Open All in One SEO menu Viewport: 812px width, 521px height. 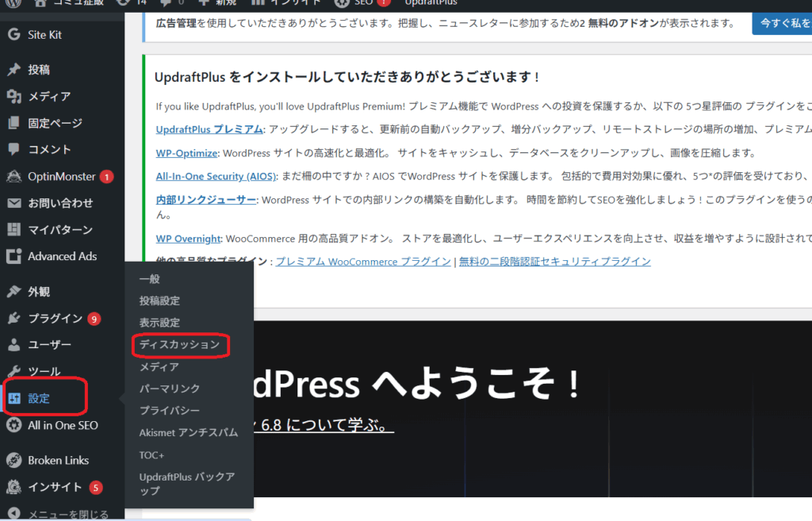(62, 425)
